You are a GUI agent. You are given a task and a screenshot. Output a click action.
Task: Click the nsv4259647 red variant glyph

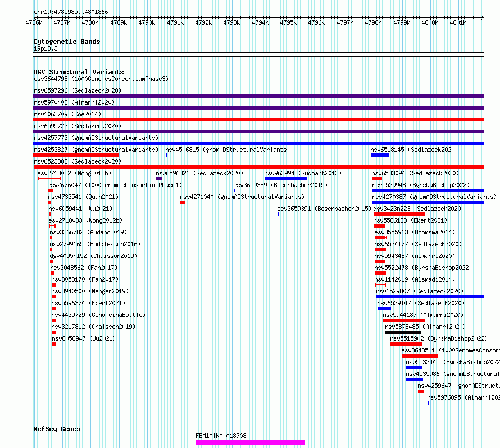421,391
